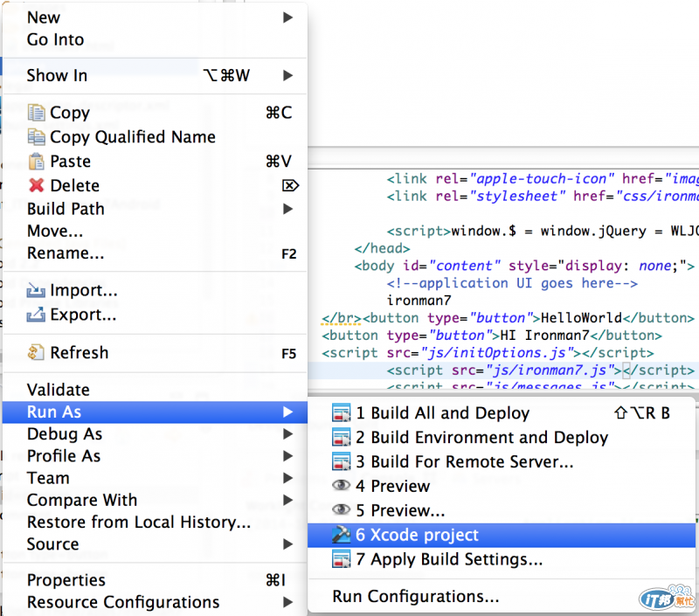Click the Build Environment and Deploy icon
The image size is (699, 616).
click(341, 437)
